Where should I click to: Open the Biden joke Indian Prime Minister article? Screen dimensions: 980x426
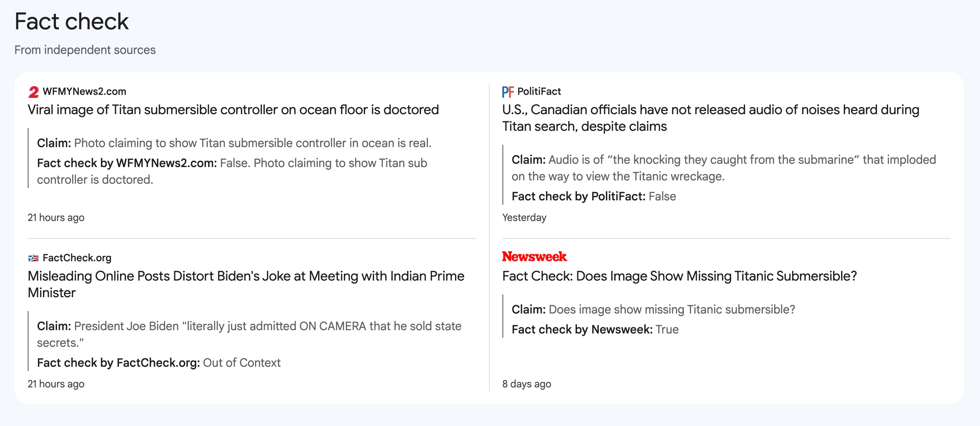[246, 284]
